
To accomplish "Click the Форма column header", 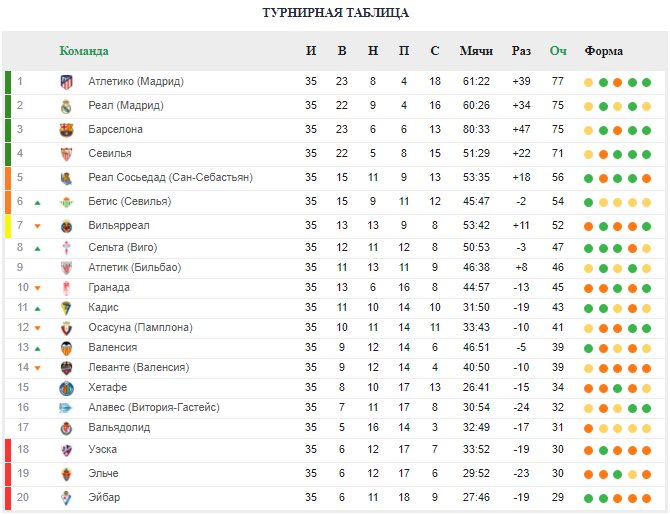I will (x=603, y=51).
